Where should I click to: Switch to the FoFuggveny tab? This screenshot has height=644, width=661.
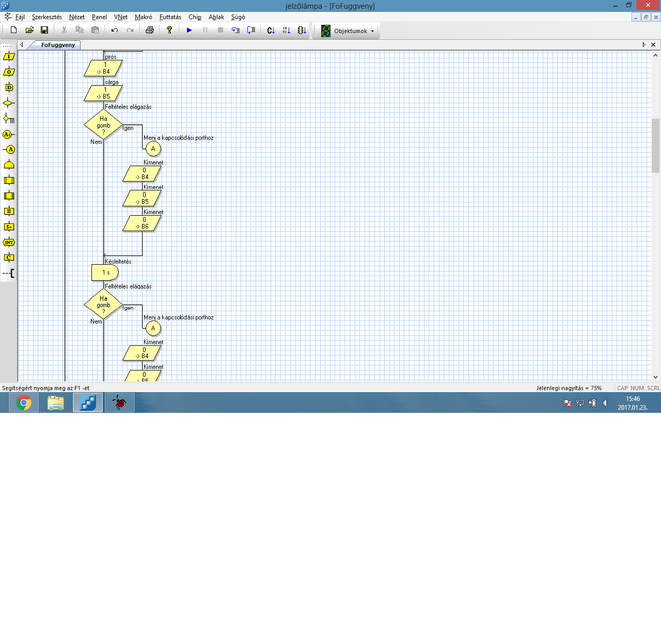tap(58, 45)
